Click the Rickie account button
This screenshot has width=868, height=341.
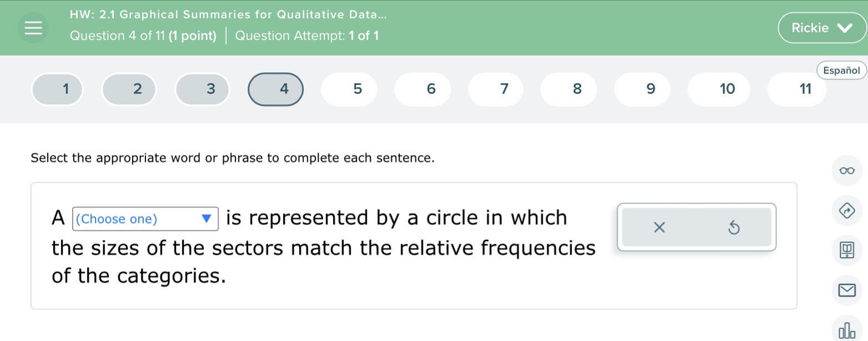pos(810,27)
